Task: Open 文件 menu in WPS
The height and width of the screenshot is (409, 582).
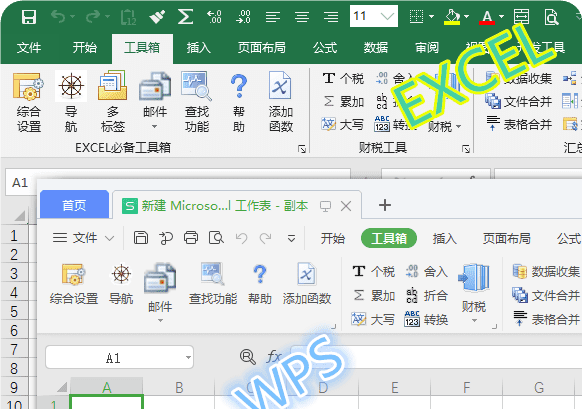Action: click(x=83, y=238)
